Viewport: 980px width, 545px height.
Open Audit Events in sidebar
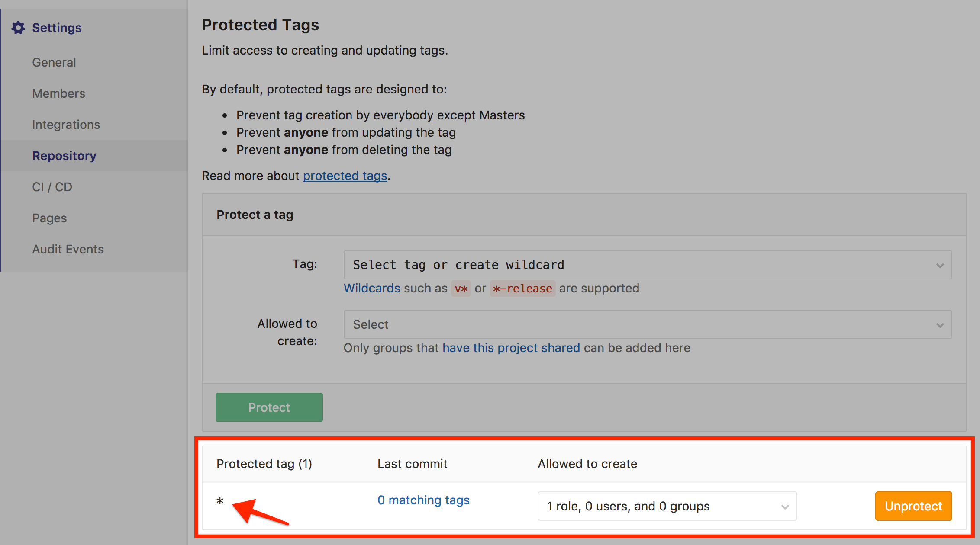(68, 249)
